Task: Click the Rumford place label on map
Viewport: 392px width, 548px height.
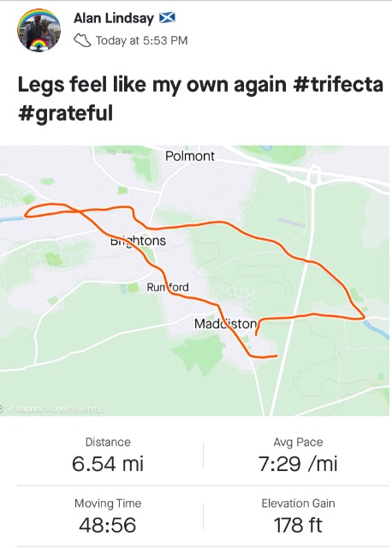Action: [x=168, y=288]
